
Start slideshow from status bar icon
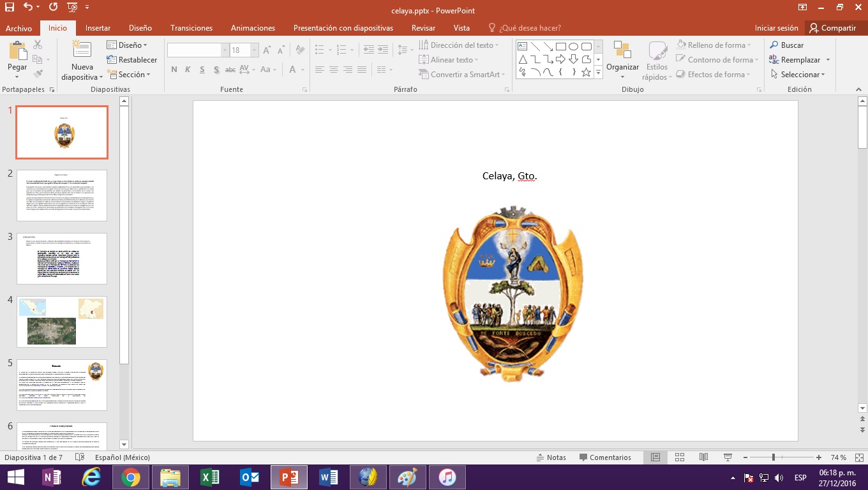[x=728, y=457]
